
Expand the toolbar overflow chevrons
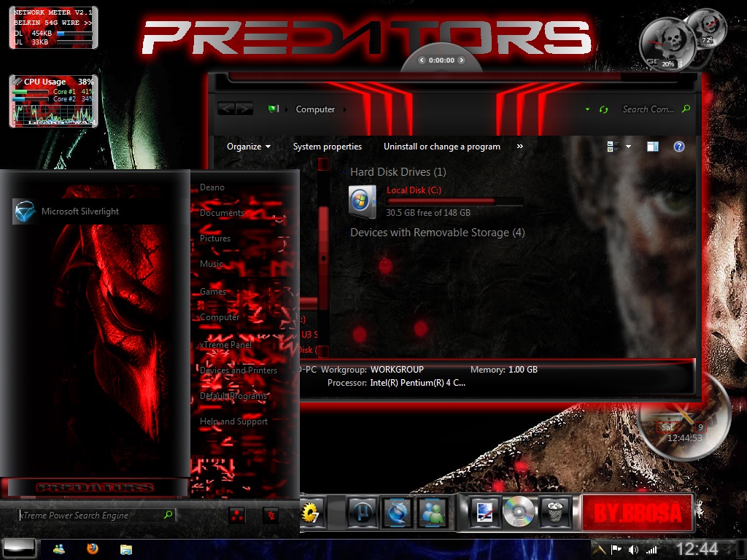pos(519,147)
